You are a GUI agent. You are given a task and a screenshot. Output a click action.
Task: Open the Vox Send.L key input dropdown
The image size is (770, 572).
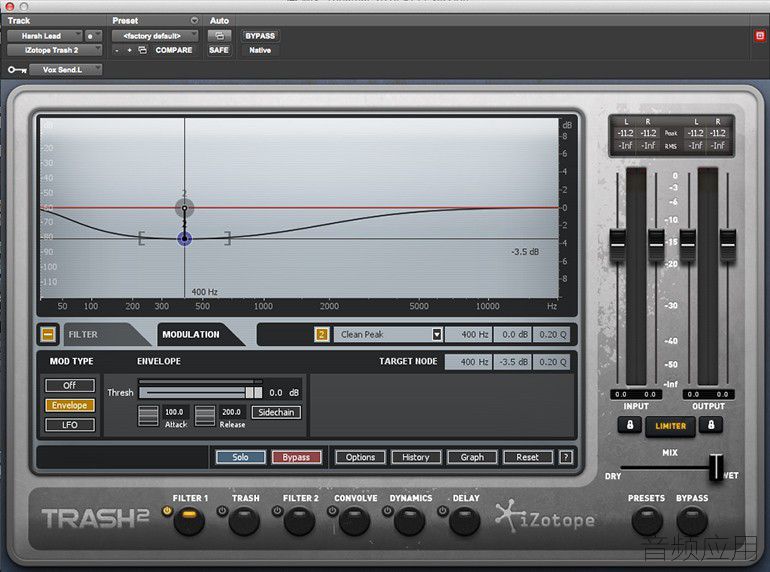(x=66, y=70)
